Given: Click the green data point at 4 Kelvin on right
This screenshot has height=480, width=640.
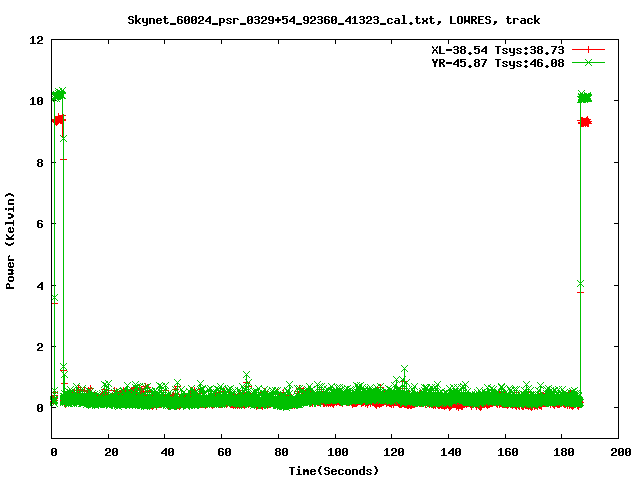Looking at the screenshot, I should click(580, 283).
